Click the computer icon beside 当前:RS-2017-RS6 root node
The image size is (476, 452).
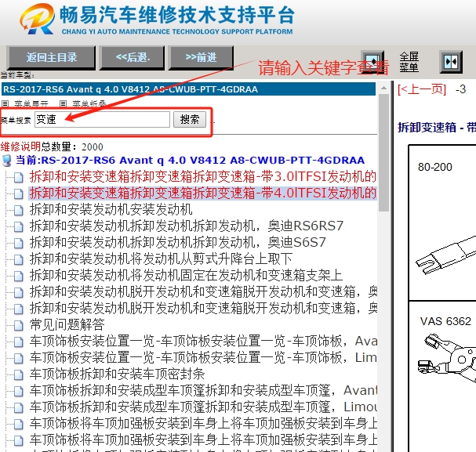[x=7, y=161]
